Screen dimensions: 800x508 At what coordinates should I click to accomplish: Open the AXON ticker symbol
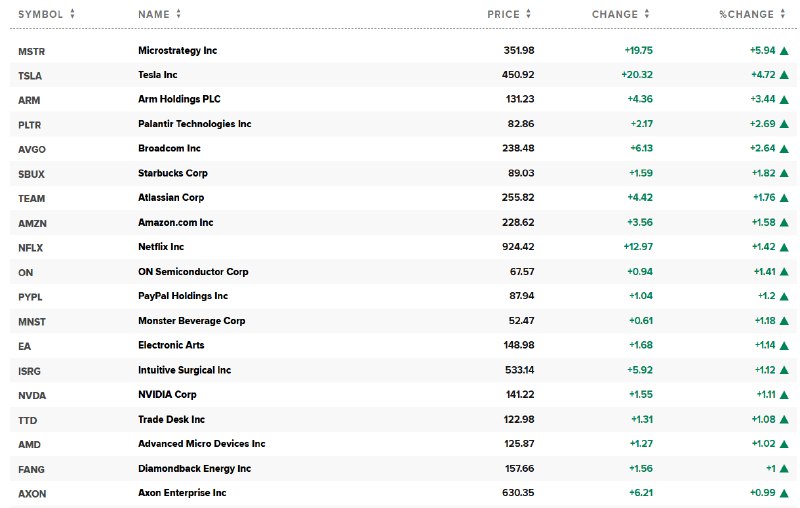click(32, 494)
